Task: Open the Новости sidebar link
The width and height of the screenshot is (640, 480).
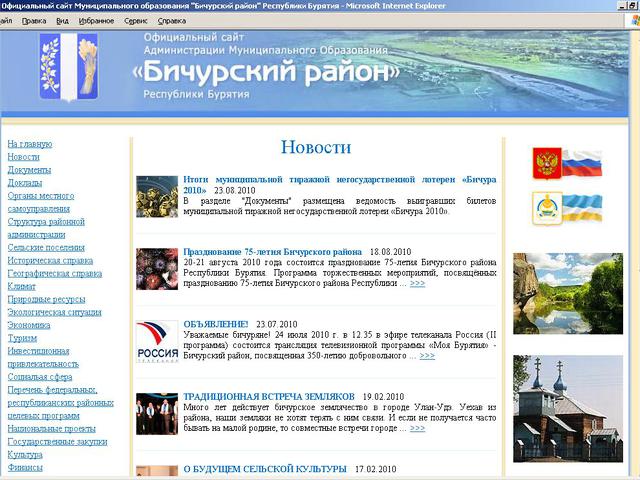Action: (23, 157)
